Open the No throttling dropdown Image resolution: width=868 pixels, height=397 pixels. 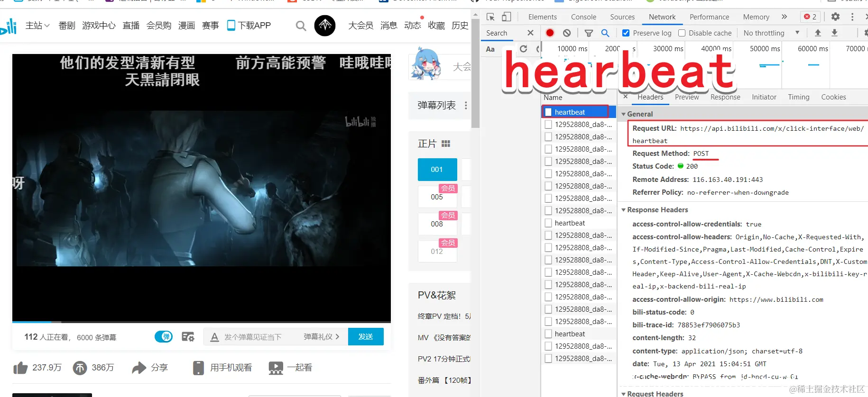pyautogui.click(x=771, y=33)
